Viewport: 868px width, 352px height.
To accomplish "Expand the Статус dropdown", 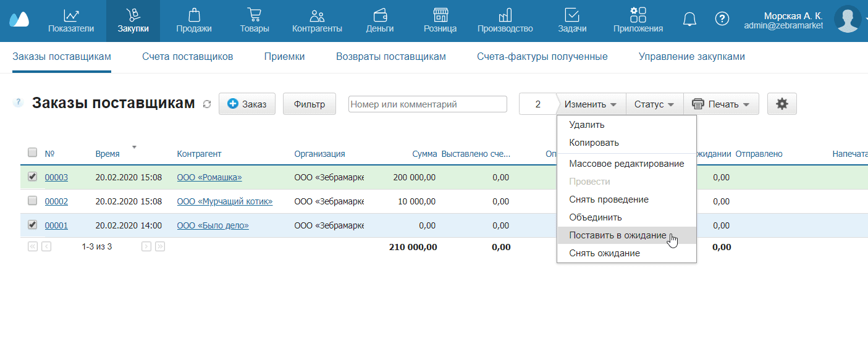I will click(654, 104).
